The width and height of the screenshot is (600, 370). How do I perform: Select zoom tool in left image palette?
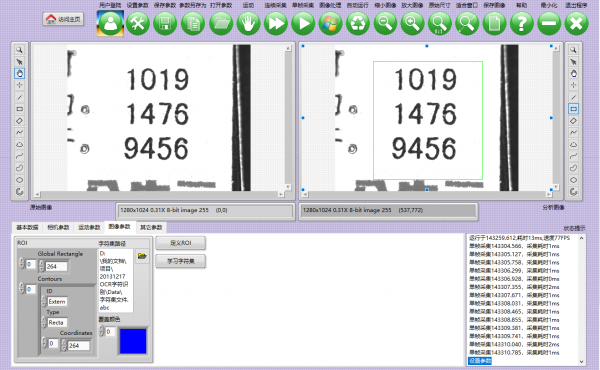coord(19,50)
